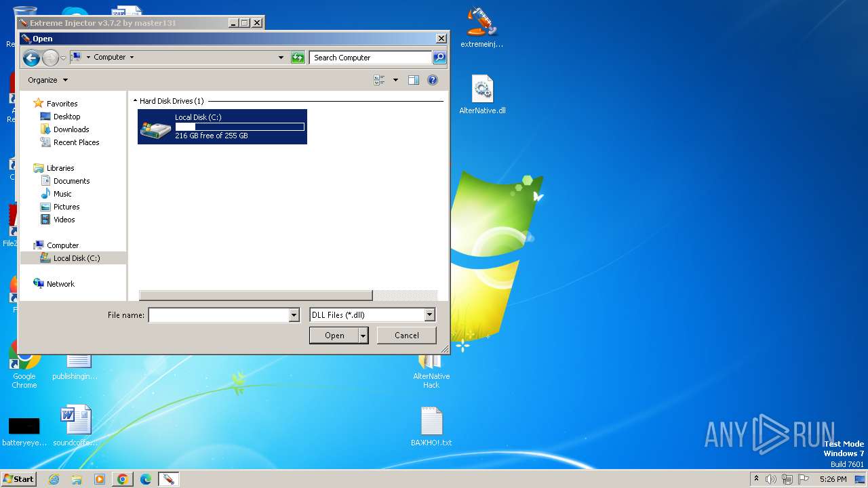Select publishingin... desktop file
Screen dimensions: 868x488
[75, 366]
